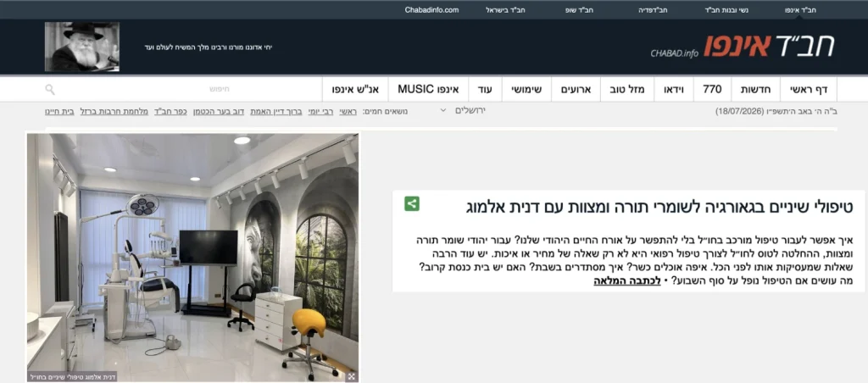Open חב"דפדיה top link
This screenshot has height=383, width=868.
coord(653,10)
